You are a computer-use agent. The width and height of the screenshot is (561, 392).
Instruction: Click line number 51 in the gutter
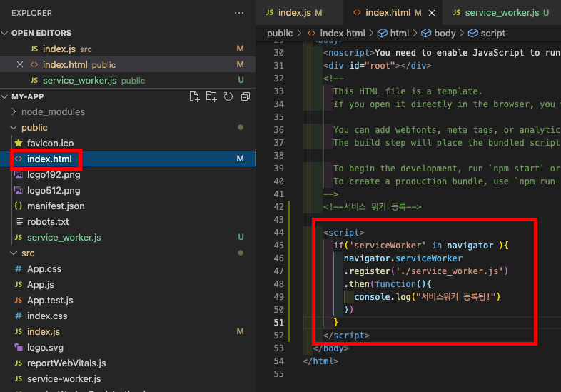pyautogui.click(x=278, y=323)
